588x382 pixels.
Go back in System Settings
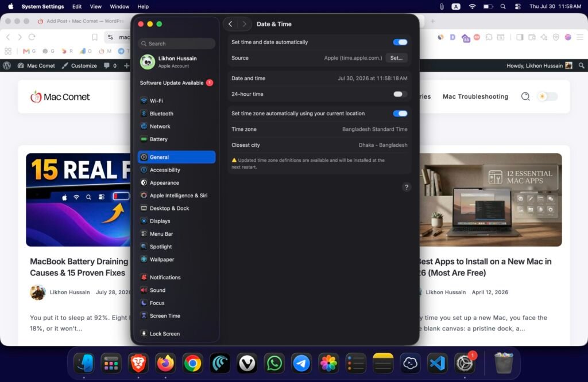tap(230, 24)
